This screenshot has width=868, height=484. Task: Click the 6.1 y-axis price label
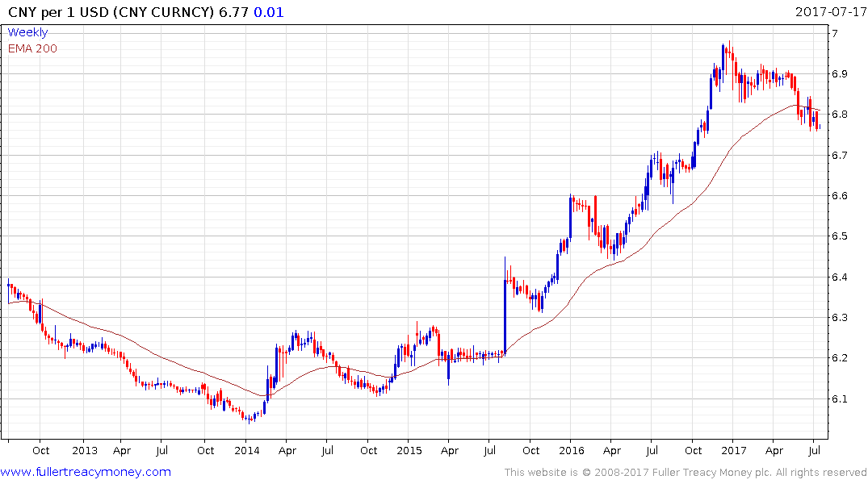click(x=840, y=398)
